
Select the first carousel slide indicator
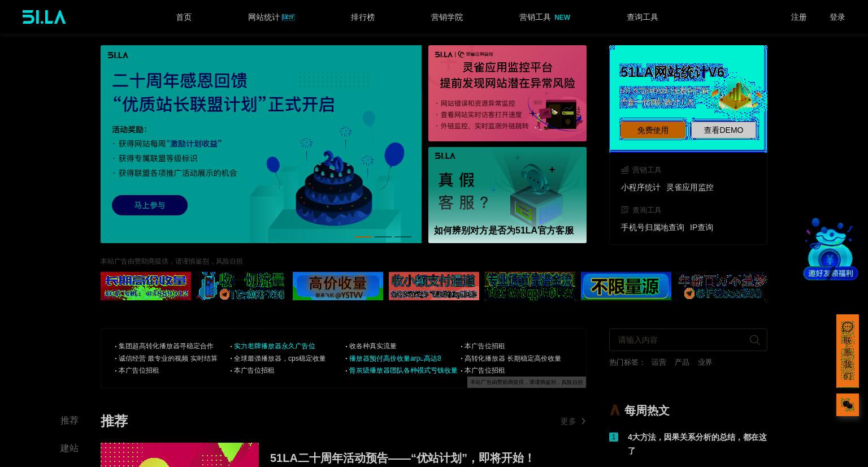click(363, 236)
